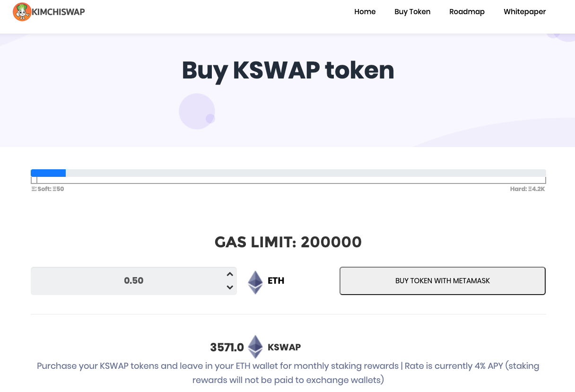Decrease ETH amount with the down arrow
Screen dimensions: 575x392
[230, 287]
